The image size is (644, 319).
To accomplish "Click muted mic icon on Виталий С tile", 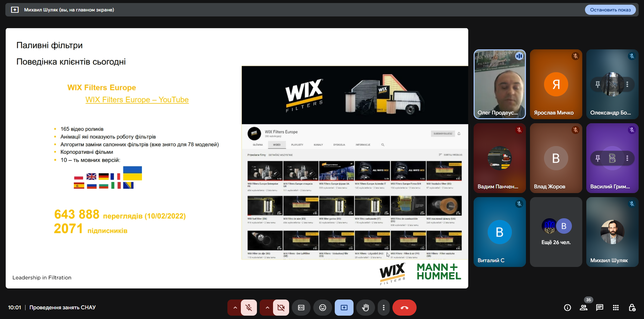I will coord(519,204).
